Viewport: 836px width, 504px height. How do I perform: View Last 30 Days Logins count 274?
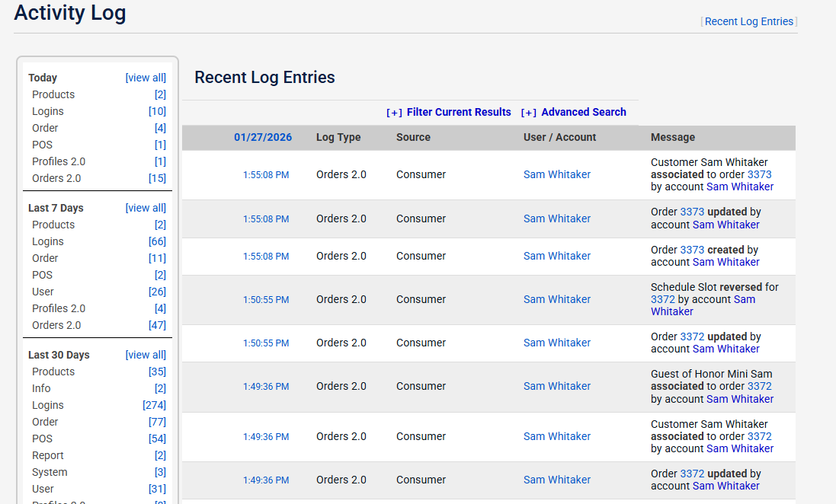pos(154,405)
